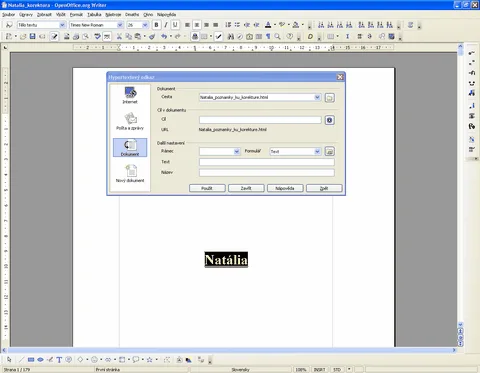Toggle Underline formatting button
480x373 pixels.
[x=175, y=25]
